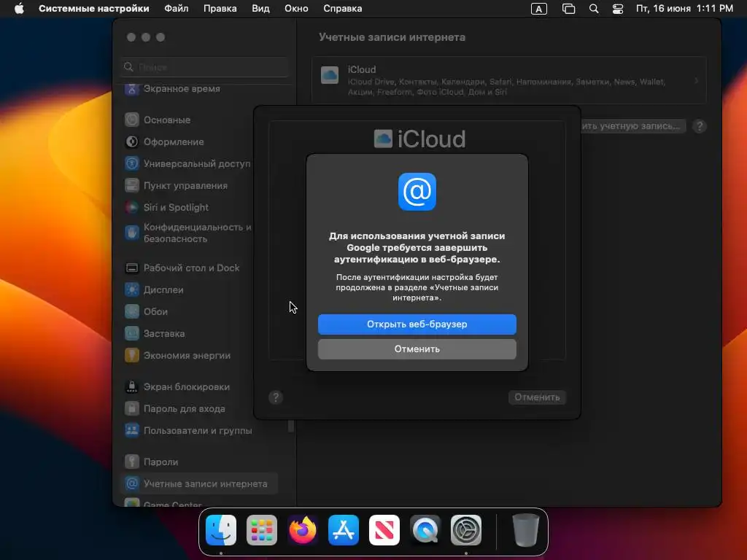Viewport: 747px width, 560px height.
Task: Open Экран блокировки icon
Action: coord(132,387)
